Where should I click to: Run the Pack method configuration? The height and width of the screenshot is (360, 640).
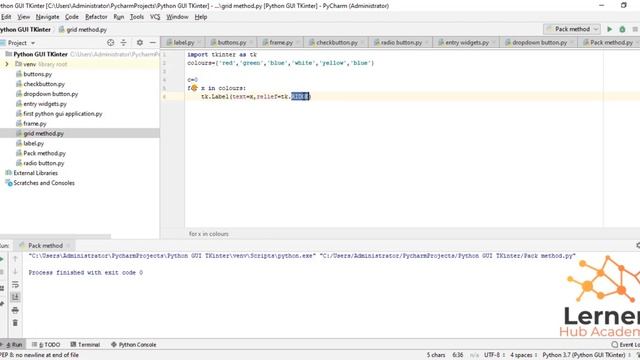609,29
